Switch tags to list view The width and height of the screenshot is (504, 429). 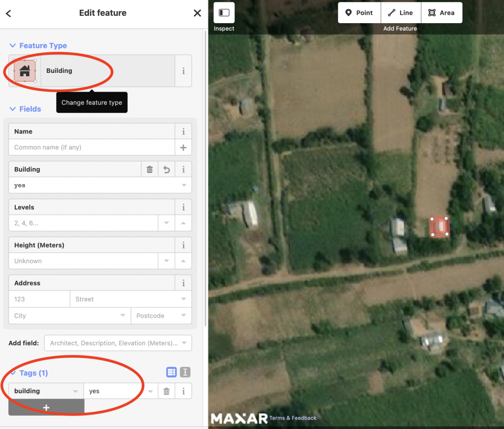[171, 372]
